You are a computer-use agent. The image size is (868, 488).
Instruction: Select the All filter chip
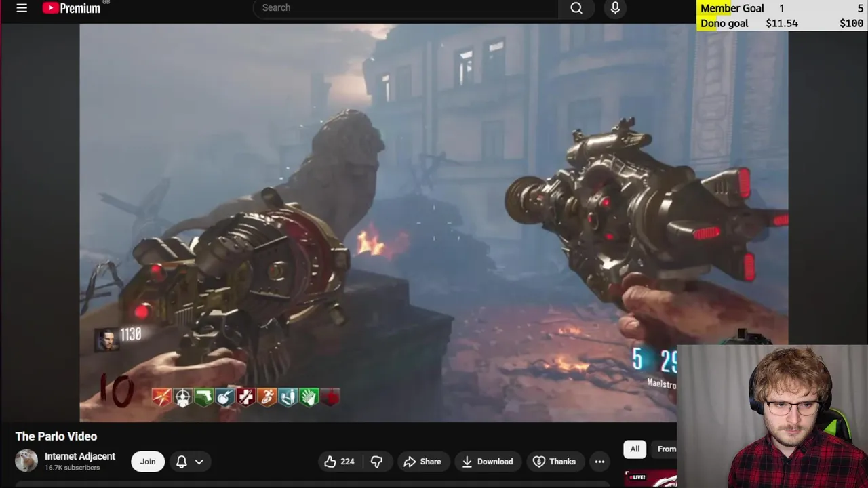pyautogui.click(x=635, y=449)
